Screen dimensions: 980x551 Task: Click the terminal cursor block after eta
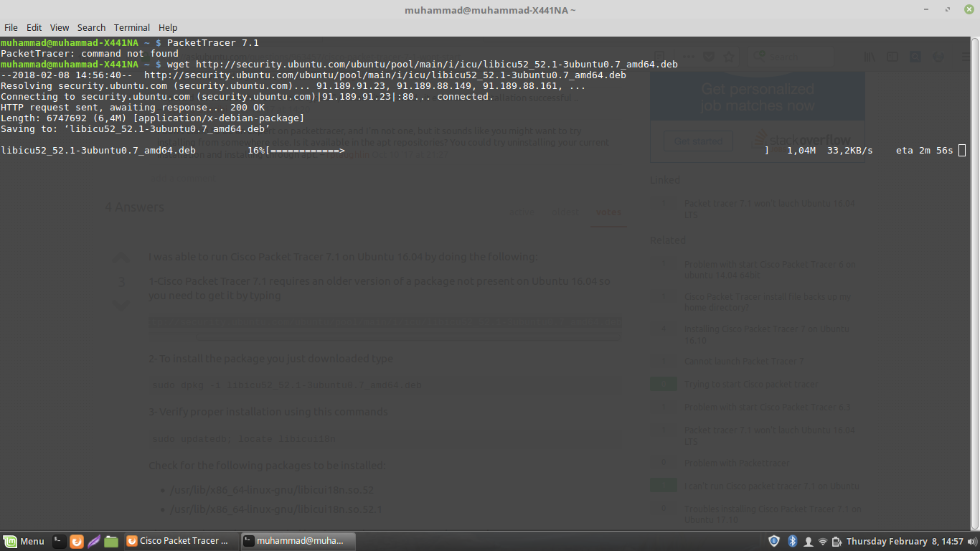[962, 151]
